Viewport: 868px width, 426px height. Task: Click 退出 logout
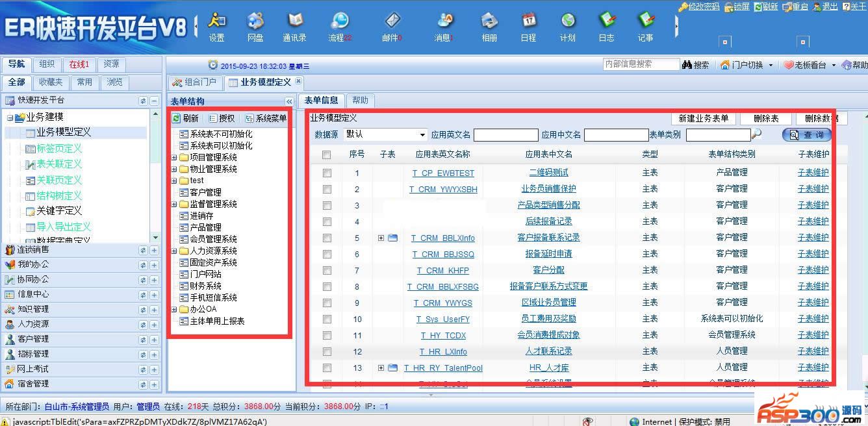(824, 6)
